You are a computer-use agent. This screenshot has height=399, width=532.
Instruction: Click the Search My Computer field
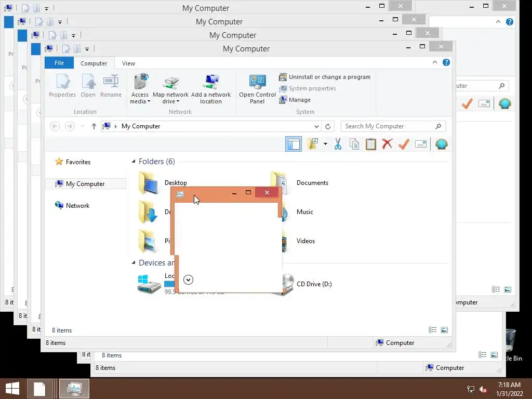pyautogui.click(x=393, y=126)
